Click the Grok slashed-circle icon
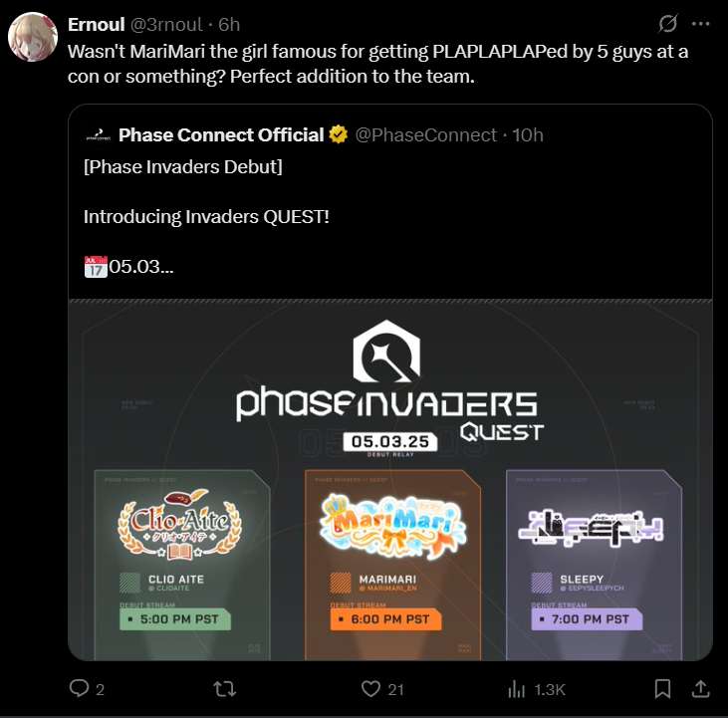The height and width of the screenshot is (718, 728). tap(667, 23)
